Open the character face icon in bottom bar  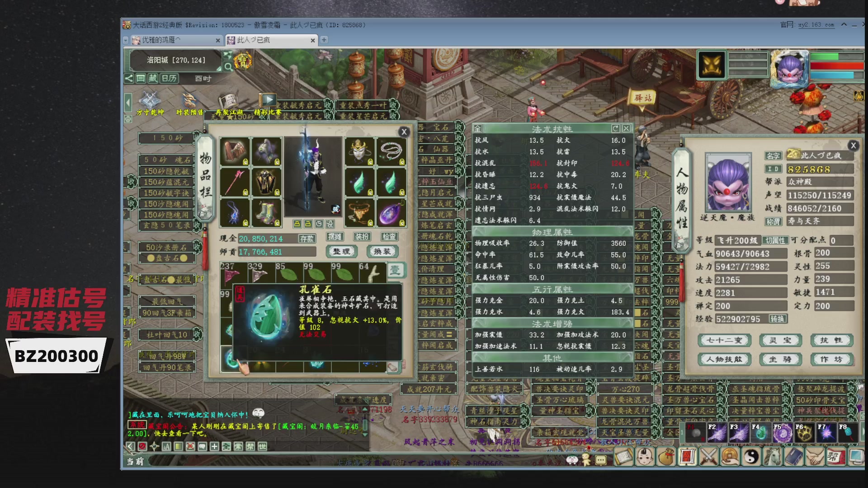coord(645,457)
